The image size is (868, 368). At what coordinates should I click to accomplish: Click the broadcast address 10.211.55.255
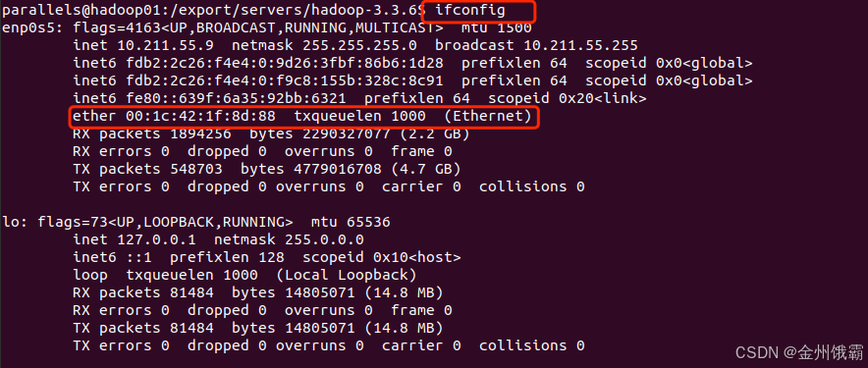pos(580,45)
